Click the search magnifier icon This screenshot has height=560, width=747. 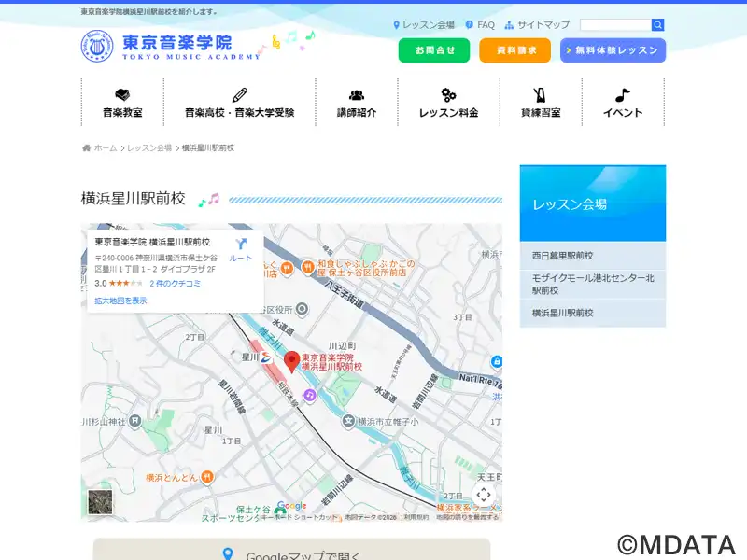658,25
